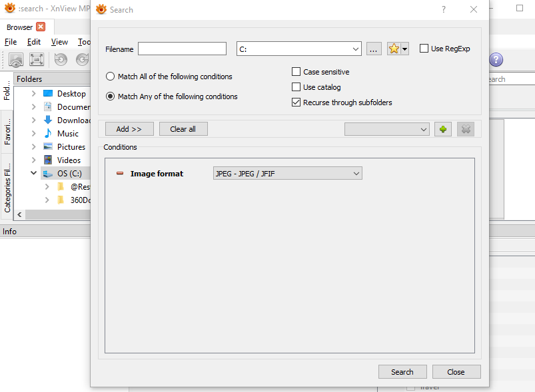
Task: Click the Desktop folder icon
Action: pyautogui.click(x=48, y=93)
